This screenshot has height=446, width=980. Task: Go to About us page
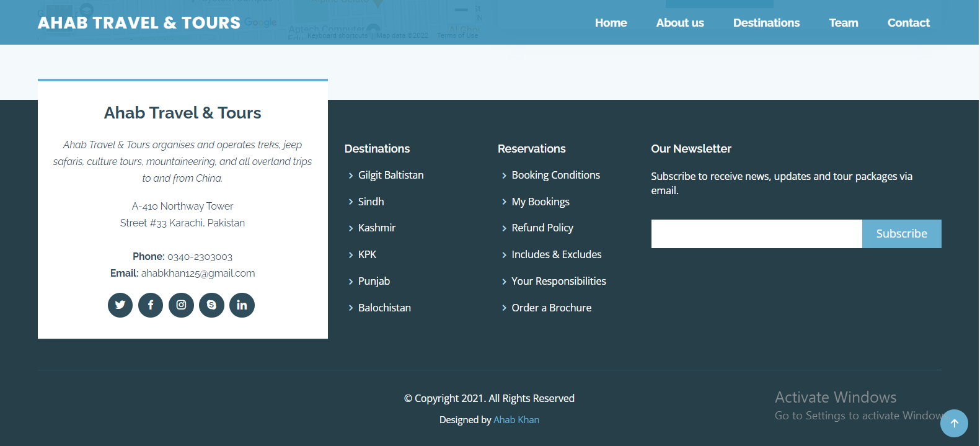tap(679, 23)
